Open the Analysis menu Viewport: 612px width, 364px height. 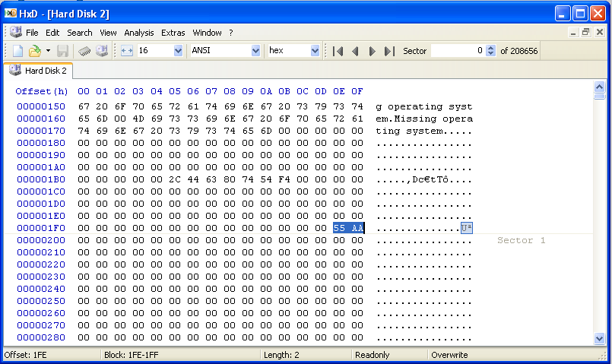pos(138,33)
